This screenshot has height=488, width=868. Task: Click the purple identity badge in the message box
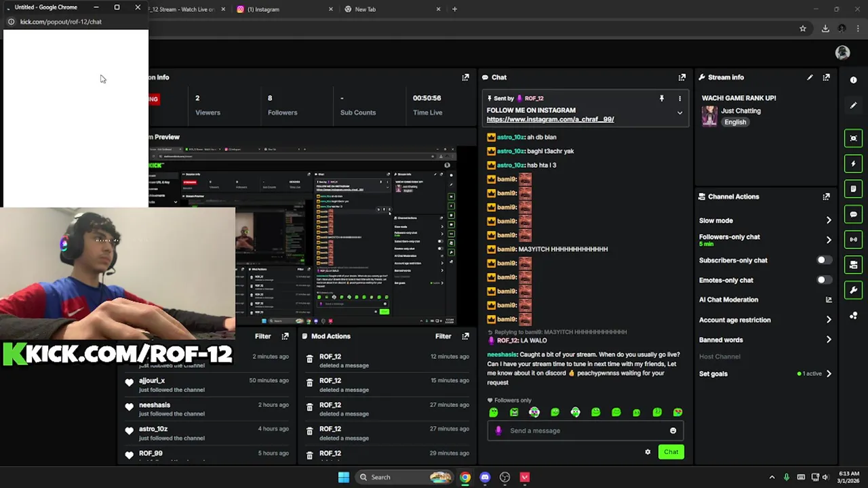(x=498, y=430)
